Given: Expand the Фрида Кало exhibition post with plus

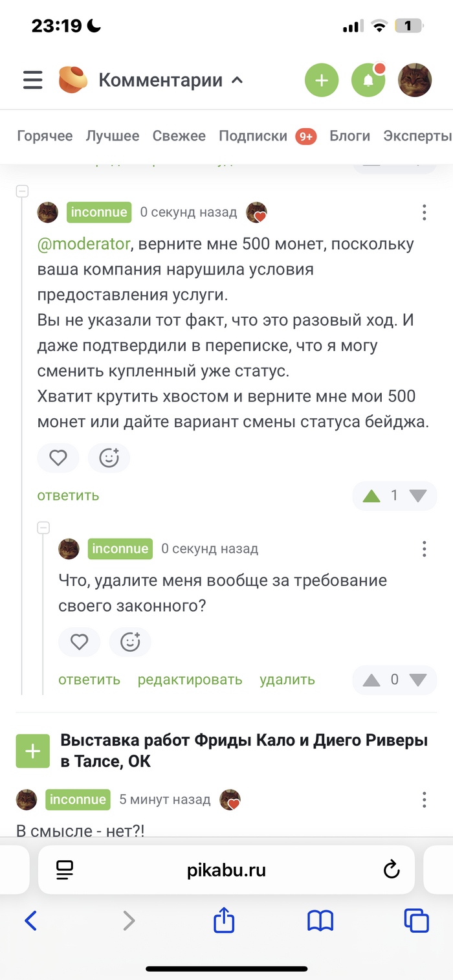Looking at the screenshot, I should (x=32, y=752).
